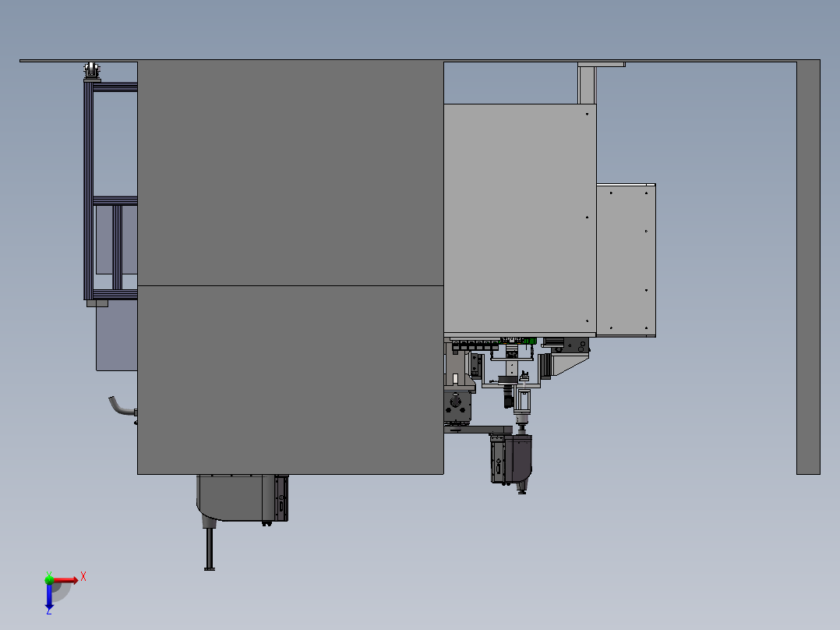The height and width of the screenshot is (630, 840).
Task: Select the light vertical bracket above cabinet
Action: pos(587,85)
